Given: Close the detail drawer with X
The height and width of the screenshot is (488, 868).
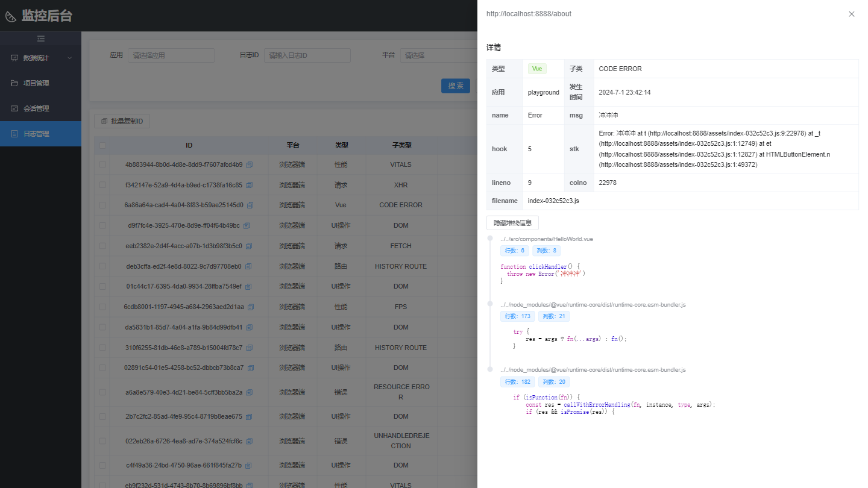Looking at the screenshot, I should [851, 14].
